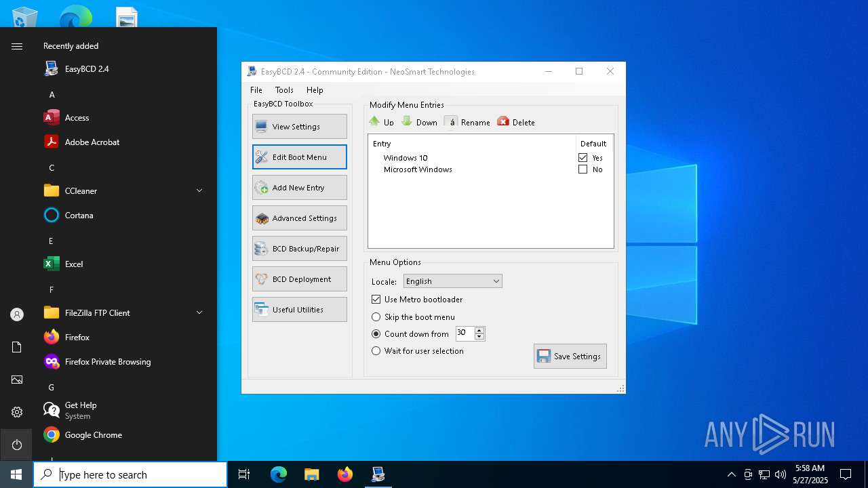Show hidden system tray icons

(731, 474)
